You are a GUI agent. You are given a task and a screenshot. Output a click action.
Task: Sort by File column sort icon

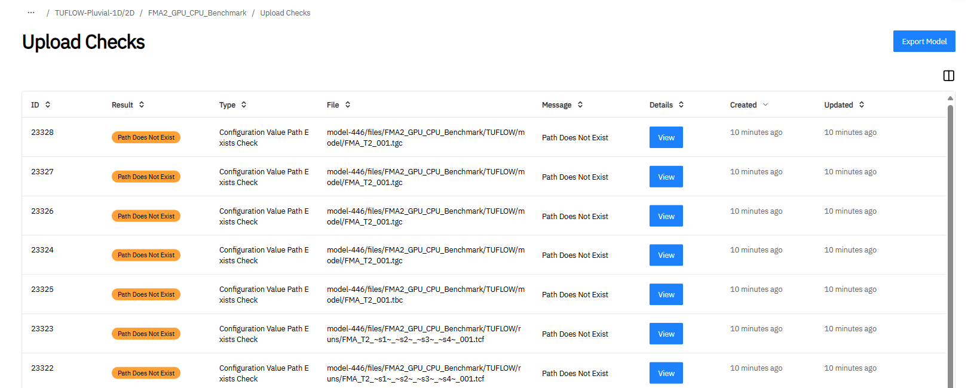348,104
